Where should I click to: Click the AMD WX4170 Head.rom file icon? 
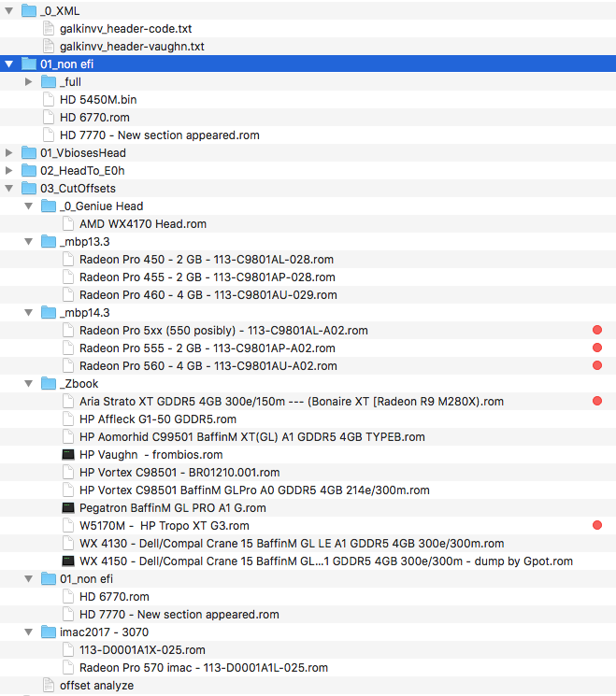click(68, 223)
